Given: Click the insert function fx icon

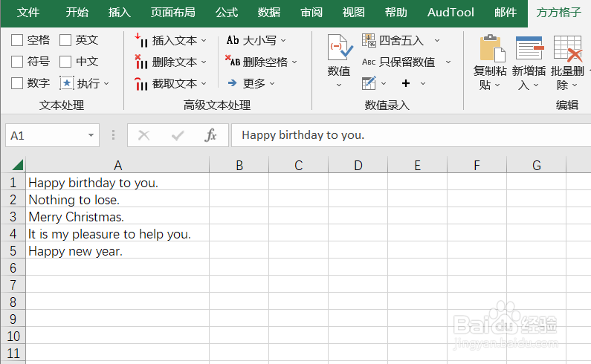Looking at the screenshot, I should coord(210,135).
